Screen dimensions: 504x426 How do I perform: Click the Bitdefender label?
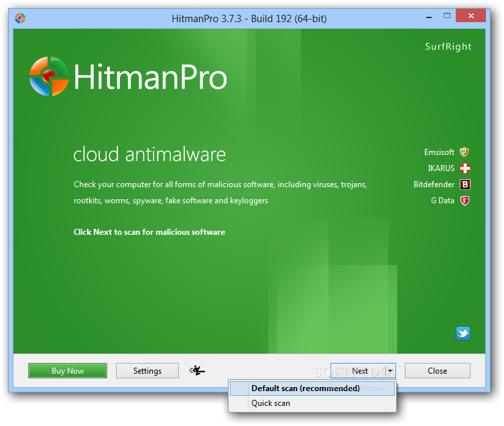click(434, 184)
